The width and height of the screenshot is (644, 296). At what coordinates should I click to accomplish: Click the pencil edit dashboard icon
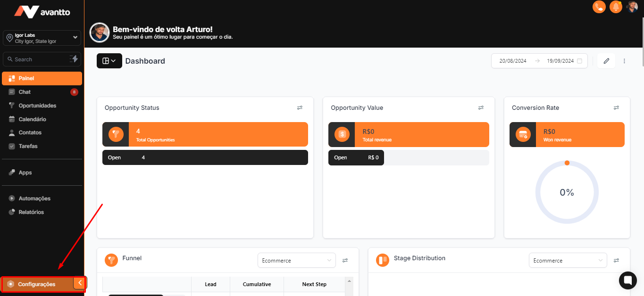click(606, 61)
